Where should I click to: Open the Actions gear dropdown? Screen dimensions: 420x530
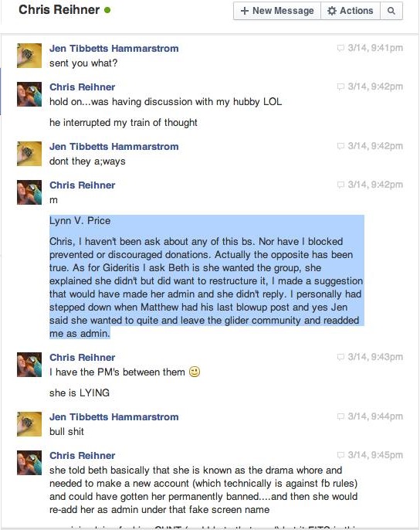click(x=351, y=11)
